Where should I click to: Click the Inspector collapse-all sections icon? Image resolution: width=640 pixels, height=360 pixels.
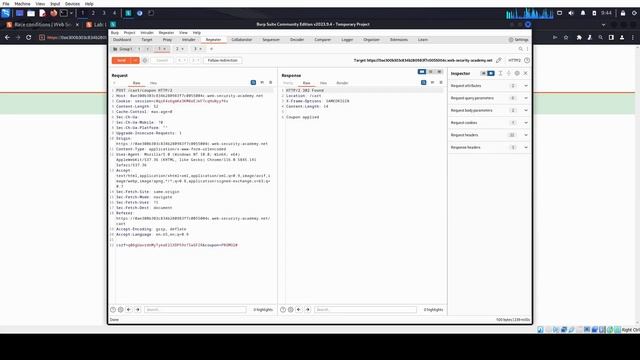[509, 73]
